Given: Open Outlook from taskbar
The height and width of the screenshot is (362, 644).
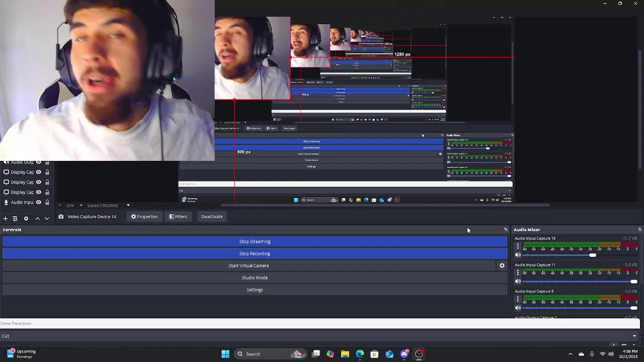Looking at the screenshot, I should [389, 354].
